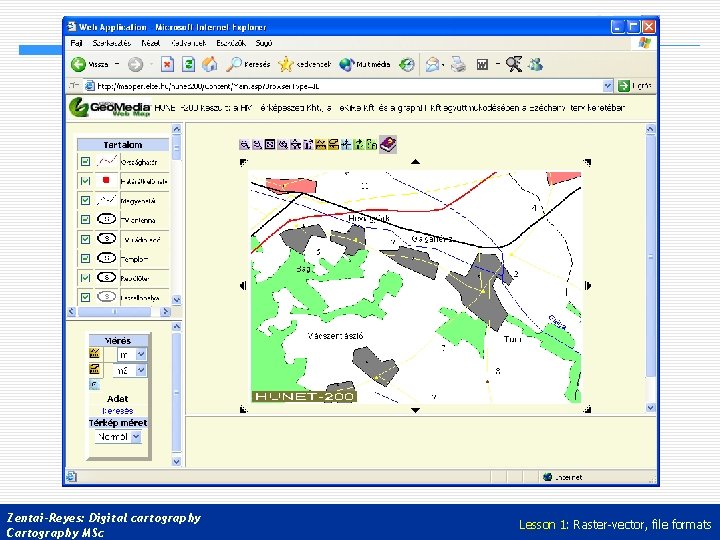Go to the Home page via house icon

[210, 64]
